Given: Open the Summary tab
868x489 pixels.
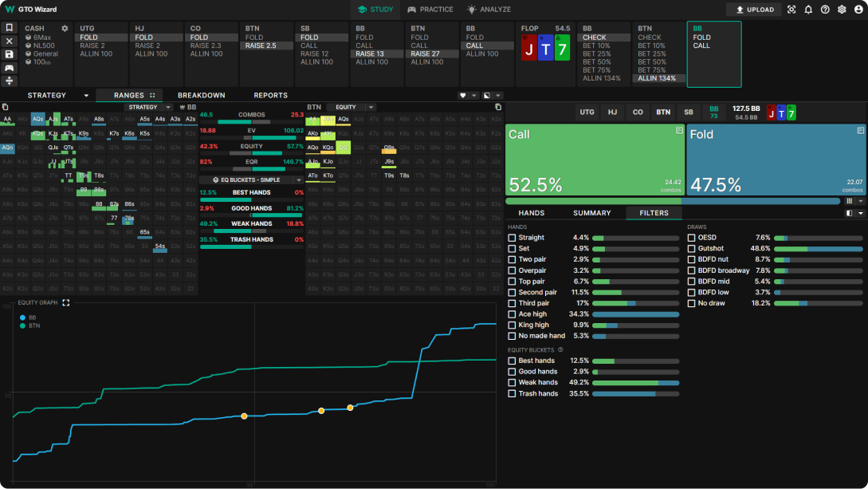Looking at the screenshot, I should click(591, 213).
